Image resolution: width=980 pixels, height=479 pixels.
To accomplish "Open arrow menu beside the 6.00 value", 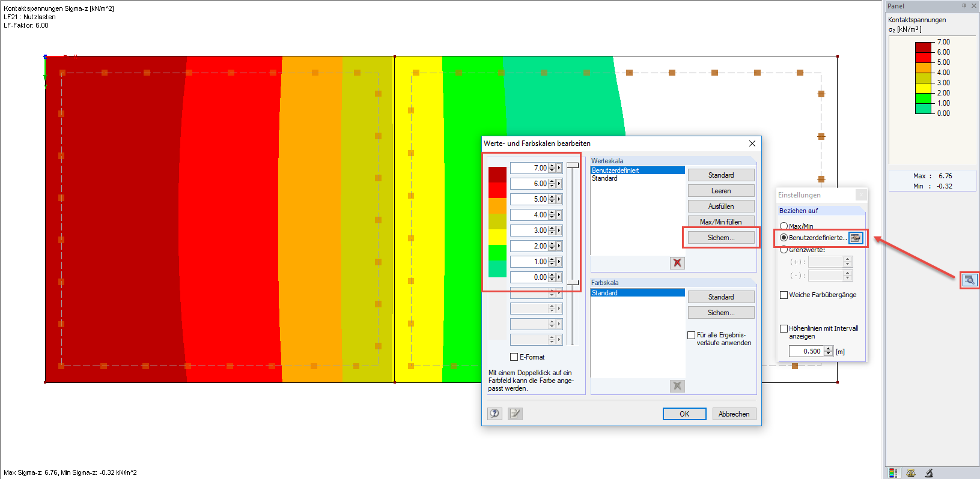I will coord(559,184).
